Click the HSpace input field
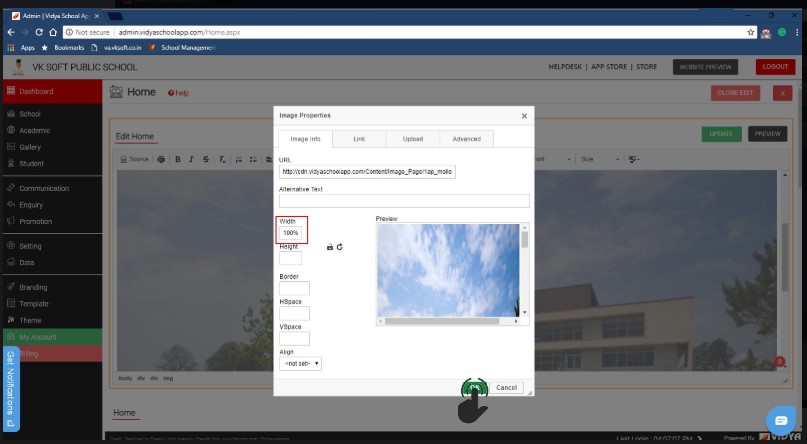This screenshot has height=444, width=807. tap(294, 313)
